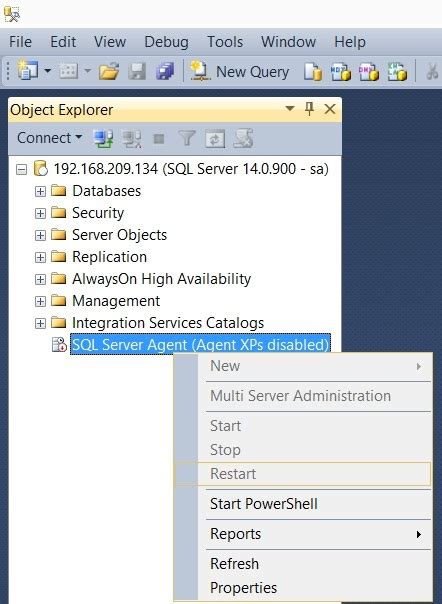
Task: Click the Activity Monitor icon in Object Explorer
Action: click(x=243, y=138)
